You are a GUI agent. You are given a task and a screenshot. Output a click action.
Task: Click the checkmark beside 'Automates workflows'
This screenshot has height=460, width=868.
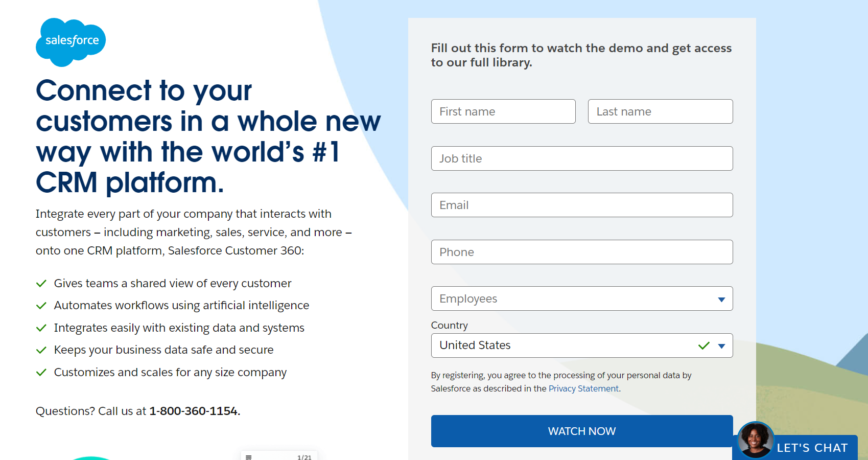(41, 306)
